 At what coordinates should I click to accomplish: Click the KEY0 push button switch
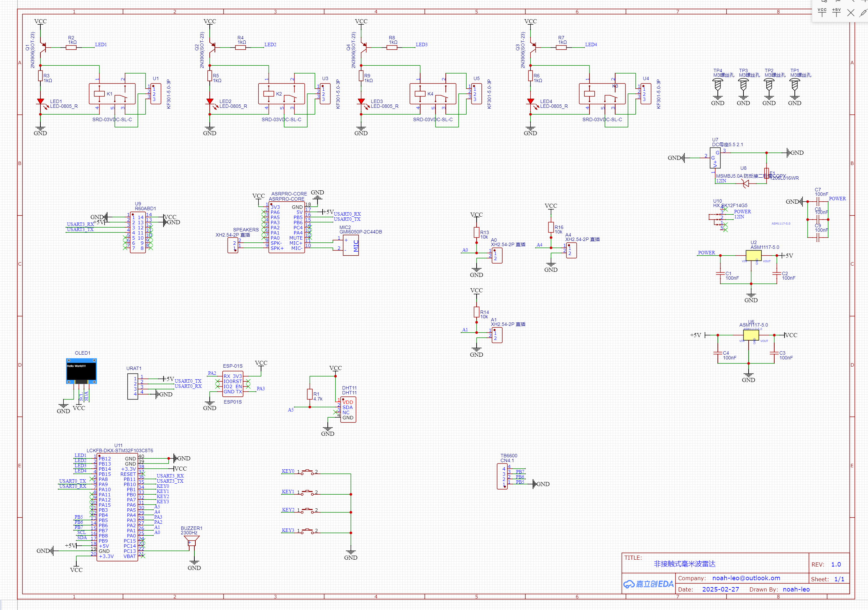pyautogui.click(x=307, y=472)
